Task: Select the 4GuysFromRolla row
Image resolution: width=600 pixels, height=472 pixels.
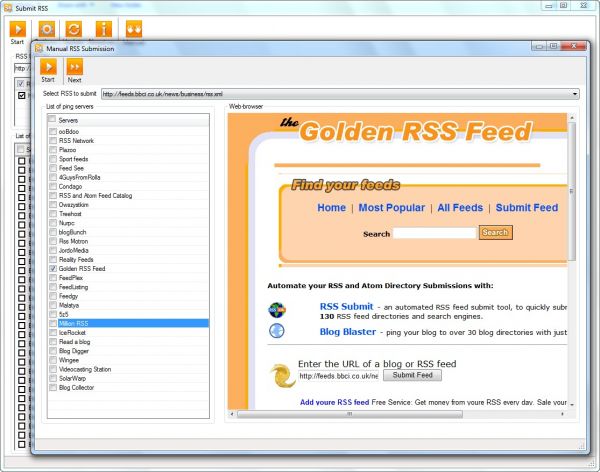Action: (x=129, y=177)
